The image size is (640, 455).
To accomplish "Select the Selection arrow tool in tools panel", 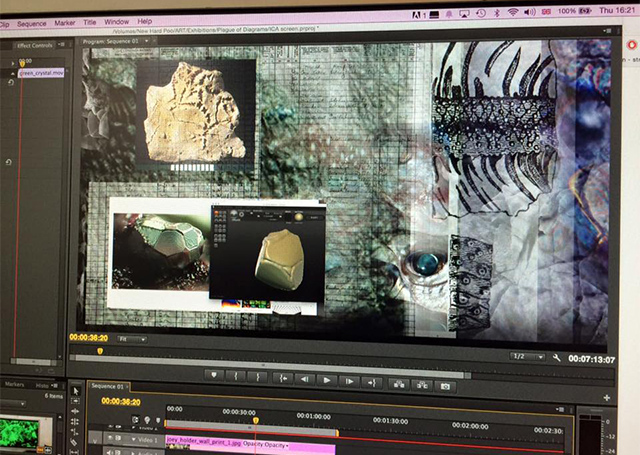I will pyautogui.click(x=76, y=390).
